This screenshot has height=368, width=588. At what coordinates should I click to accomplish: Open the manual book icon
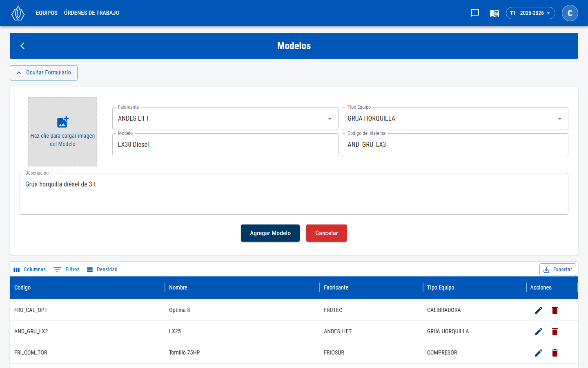click(x=494, y=13)
